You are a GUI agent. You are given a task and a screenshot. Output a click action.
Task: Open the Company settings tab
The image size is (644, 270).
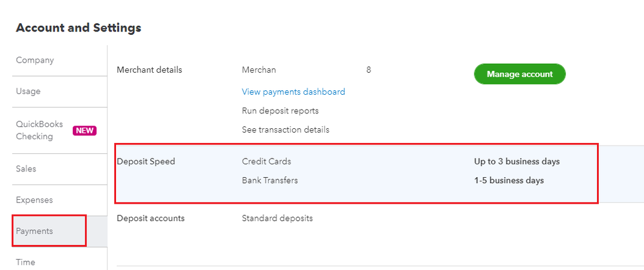35,60
